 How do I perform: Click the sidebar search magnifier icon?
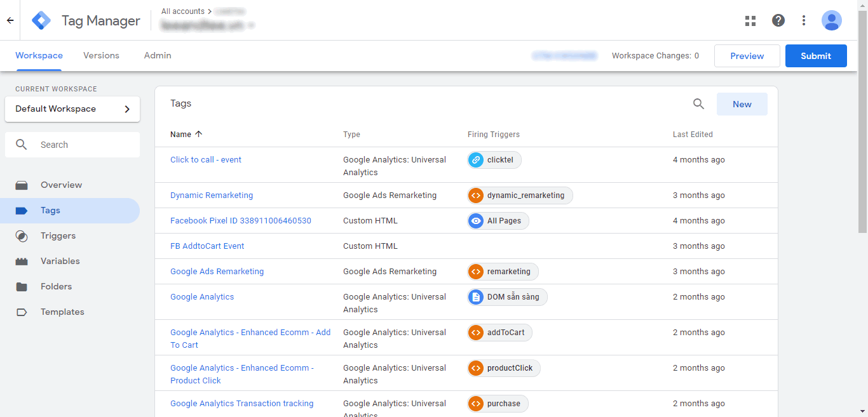(x=22, y=145)
